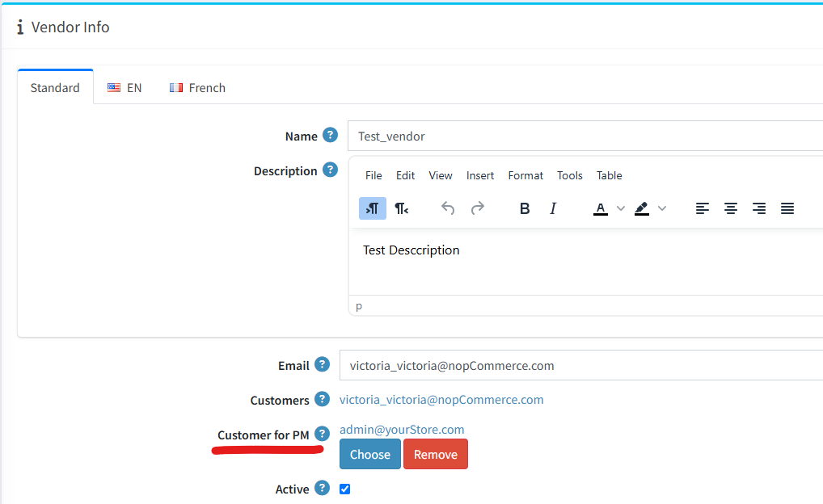This screenshot has height=504, width=823.
Task: Switch to the French language tab
Action: [197, 87]
